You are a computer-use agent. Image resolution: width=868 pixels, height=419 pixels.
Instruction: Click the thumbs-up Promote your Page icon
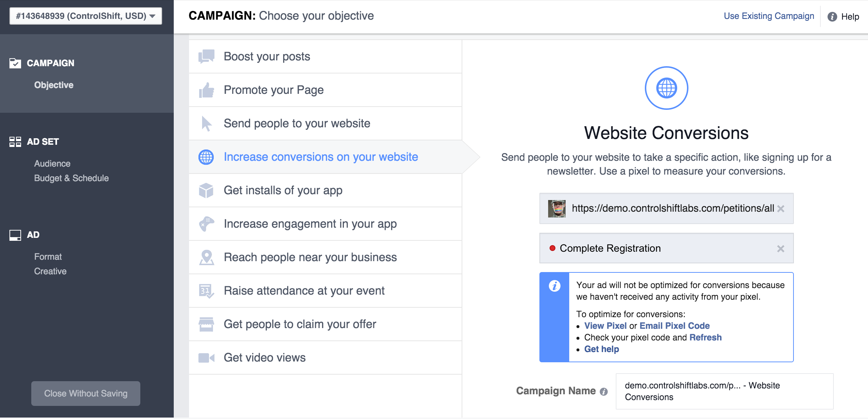point(206,90)
